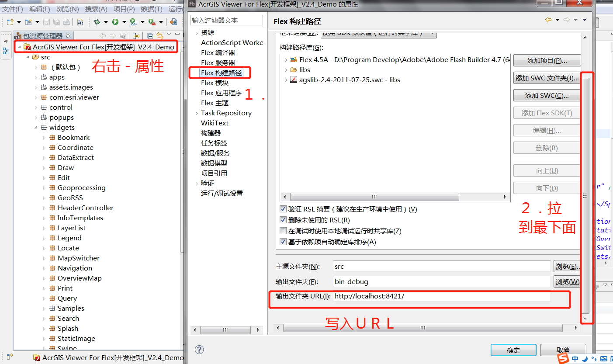Click the 添加 SWC(C)... button

point(547,96)
